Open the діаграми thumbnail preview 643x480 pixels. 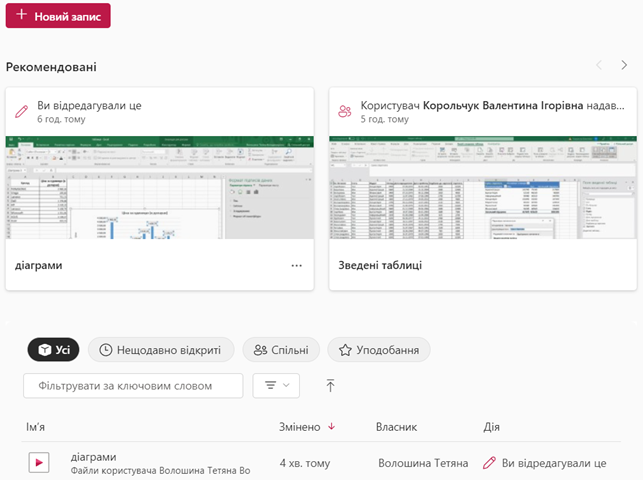pyautogui.click(x=160, y=188)
